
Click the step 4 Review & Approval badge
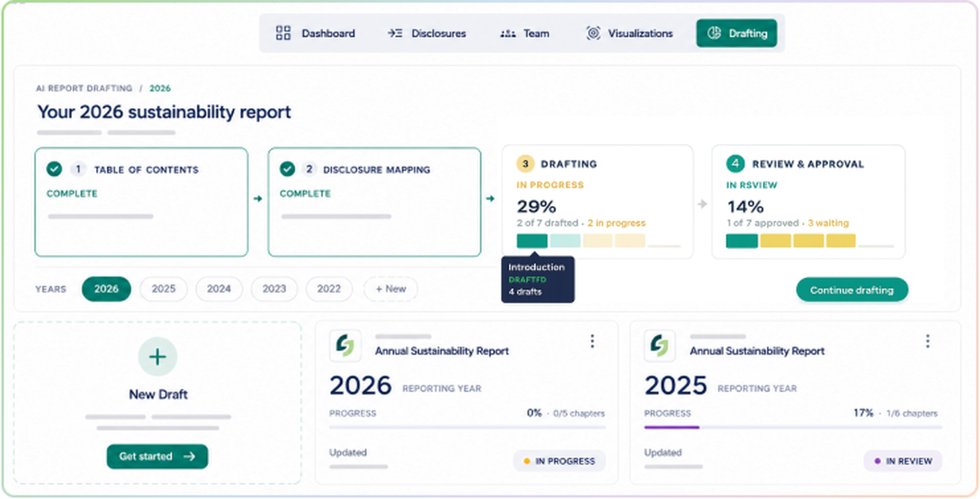pyautogui.click(x=735, y=163)
